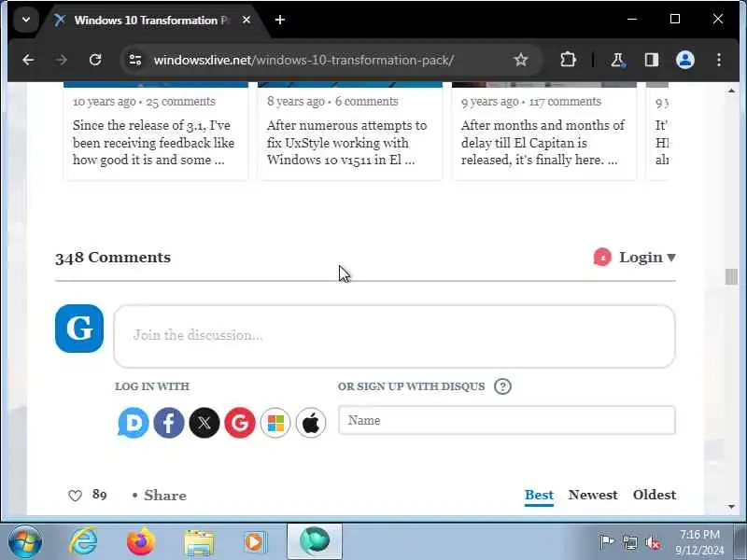747x560 pixels.
Task: Click the scrollbar up arrow
Action: click(x=731, y=90)
